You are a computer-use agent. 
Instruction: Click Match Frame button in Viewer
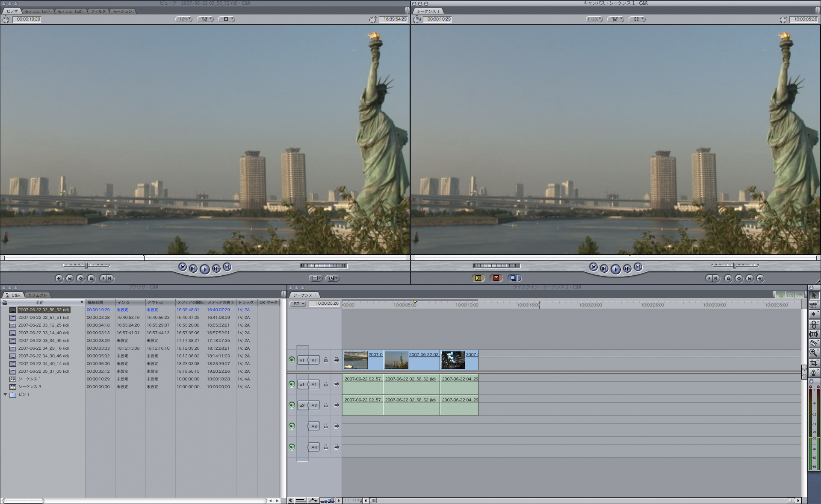[x=59, y=278]
